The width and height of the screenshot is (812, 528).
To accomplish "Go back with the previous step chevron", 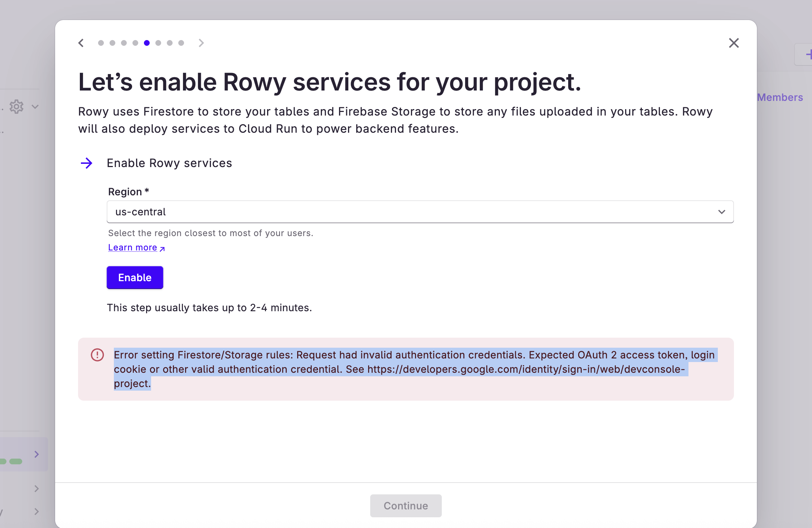I will coord(81,43).
